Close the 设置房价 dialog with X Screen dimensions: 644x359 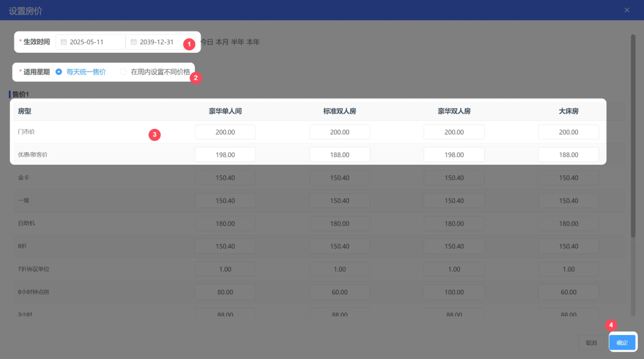point(626,10)
